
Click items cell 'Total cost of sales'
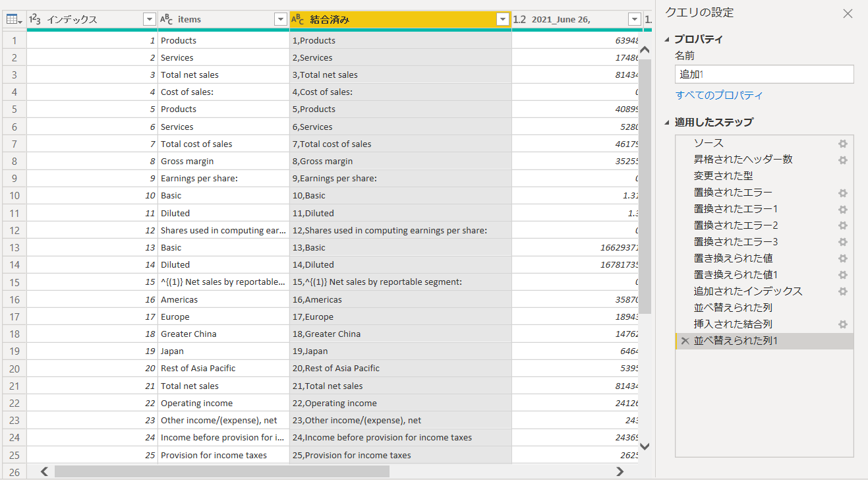223,144
